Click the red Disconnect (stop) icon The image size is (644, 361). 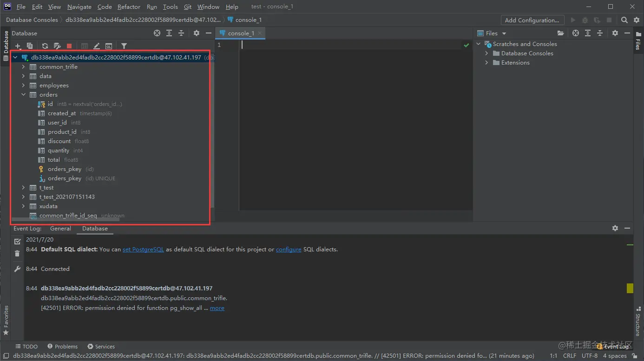(x=69, y=46)
